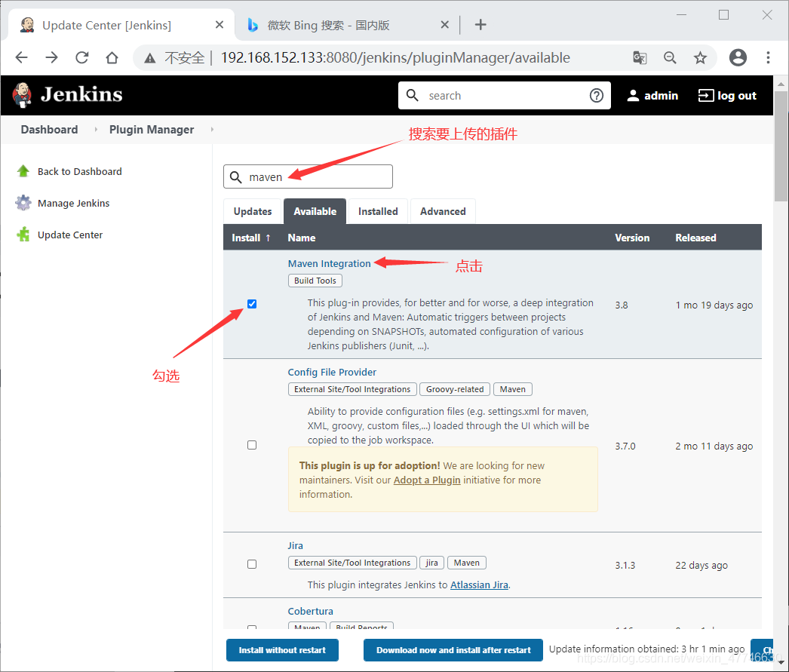
Task: Open the Cobertura plugin link
Action: pyautogui.click(x=311, y=611)
